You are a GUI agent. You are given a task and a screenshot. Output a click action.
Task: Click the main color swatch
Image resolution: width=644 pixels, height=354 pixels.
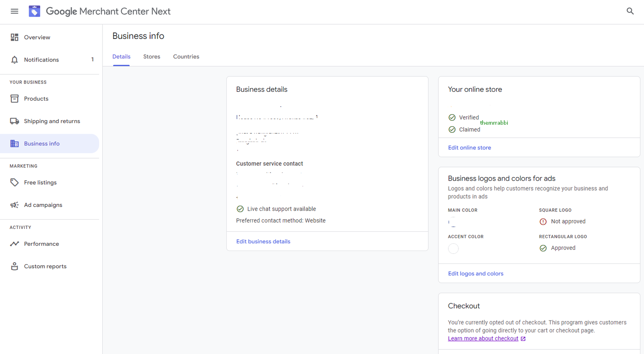tap(453, 222)
